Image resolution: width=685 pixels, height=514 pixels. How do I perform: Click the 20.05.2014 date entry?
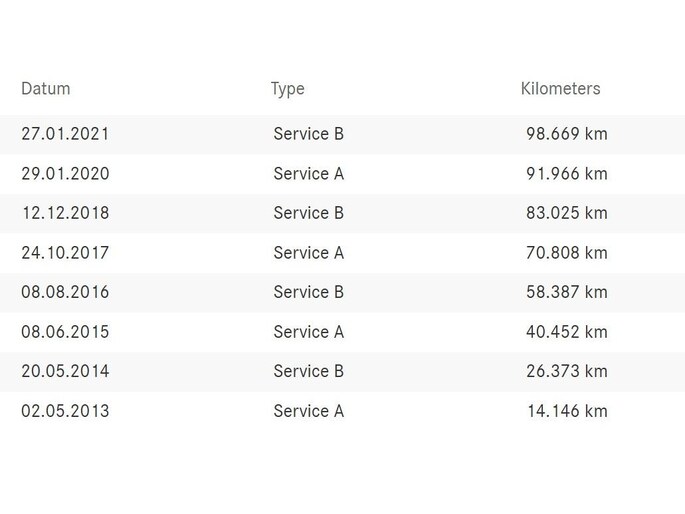65,371
